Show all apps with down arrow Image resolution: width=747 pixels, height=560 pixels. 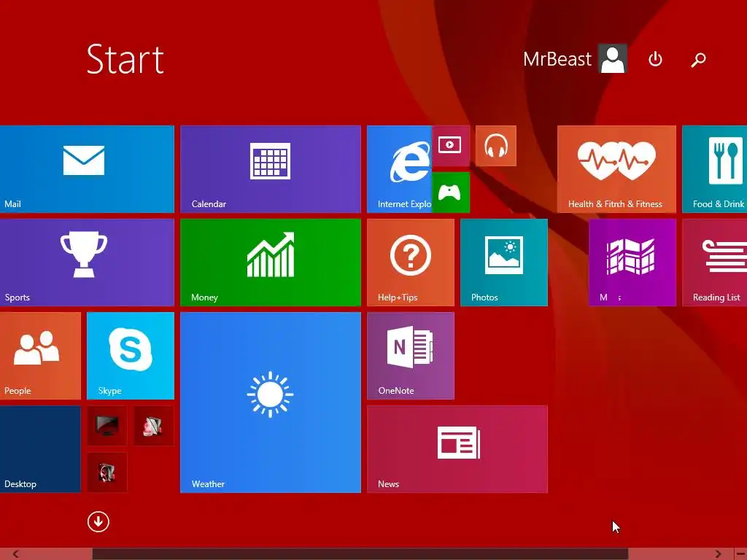[x=98, y=522]
